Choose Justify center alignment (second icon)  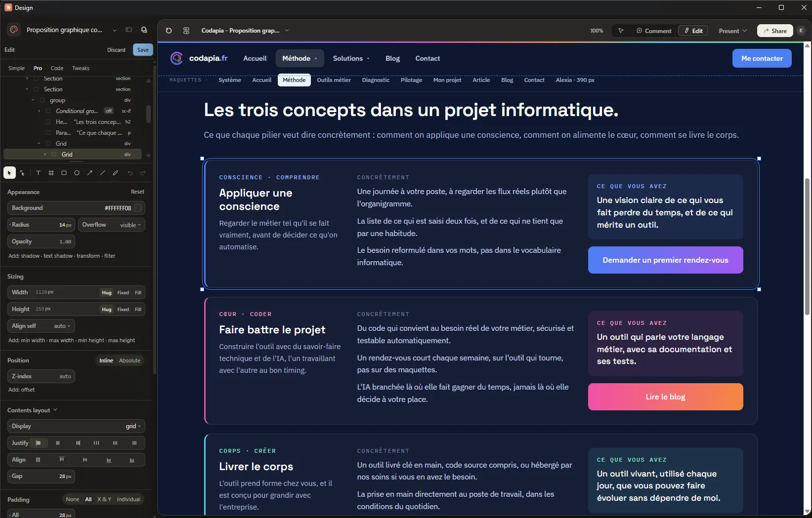[x=58, y=443]
